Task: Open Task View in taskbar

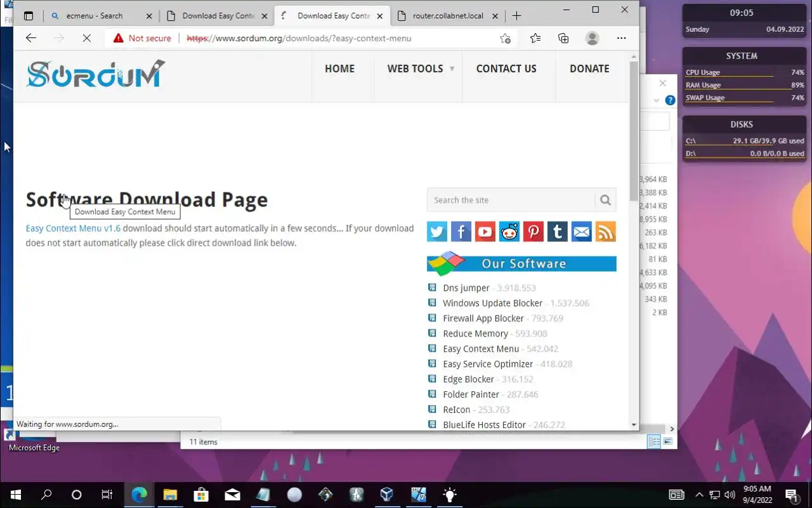Action: tap(107, 495)
